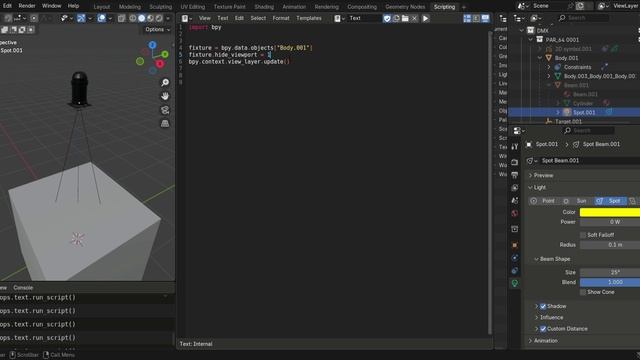Collapse the PAR_64.0001 collection
The width and height of the screenshot is (640, 360).
[x=530, y=40]
